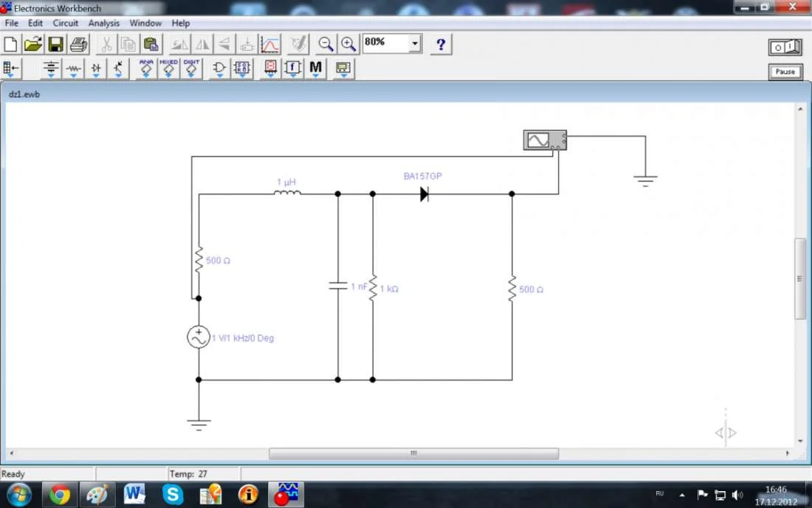Paste from the clipboard
Image resolution: width=812 pixels, height=508 pixels.
(151, 44)
